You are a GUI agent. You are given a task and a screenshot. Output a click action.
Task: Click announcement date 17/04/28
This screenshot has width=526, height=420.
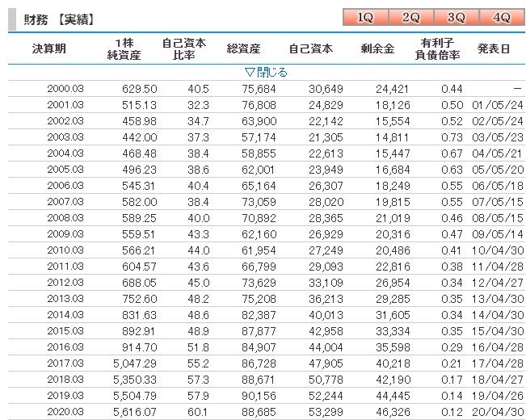pos(498,363)
